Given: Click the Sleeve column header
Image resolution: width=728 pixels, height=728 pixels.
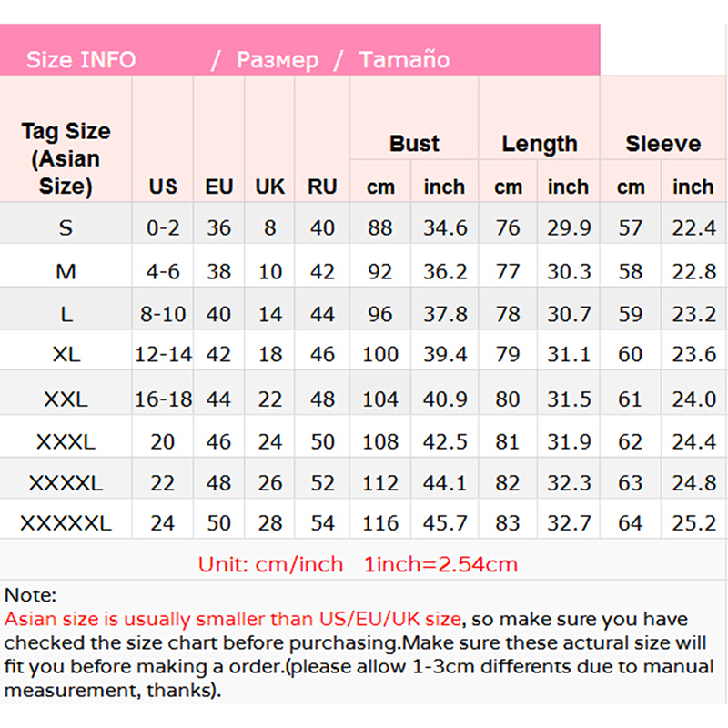Looking at the screenshot, I should coord(663,144).
